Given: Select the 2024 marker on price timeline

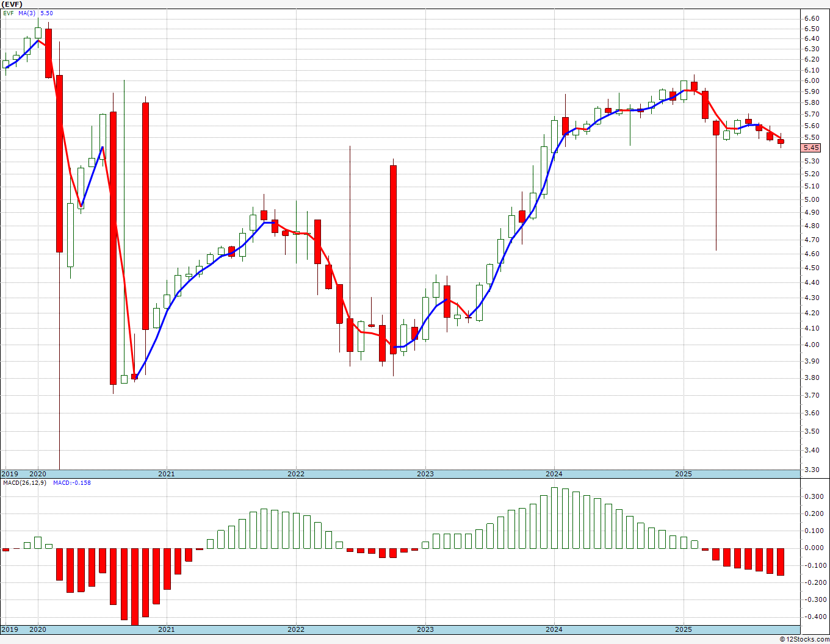Looking at the screenshot, I should coord(554,474).
